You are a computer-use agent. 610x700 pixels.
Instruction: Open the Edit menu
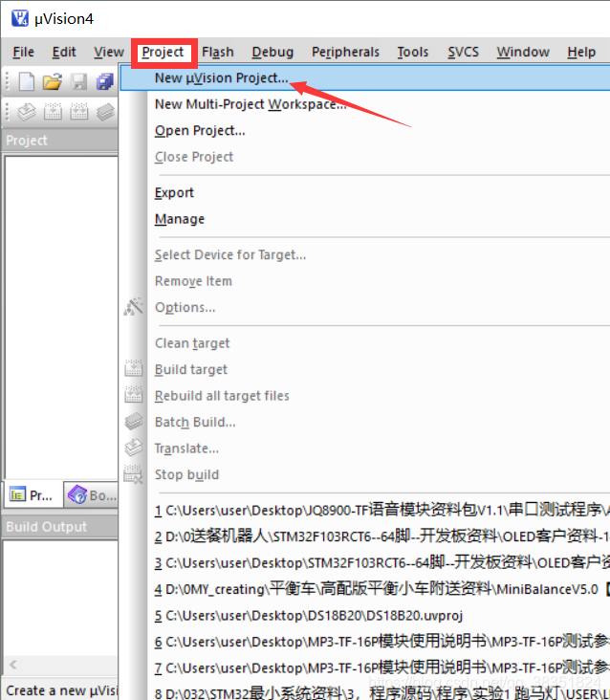(64, 53)
